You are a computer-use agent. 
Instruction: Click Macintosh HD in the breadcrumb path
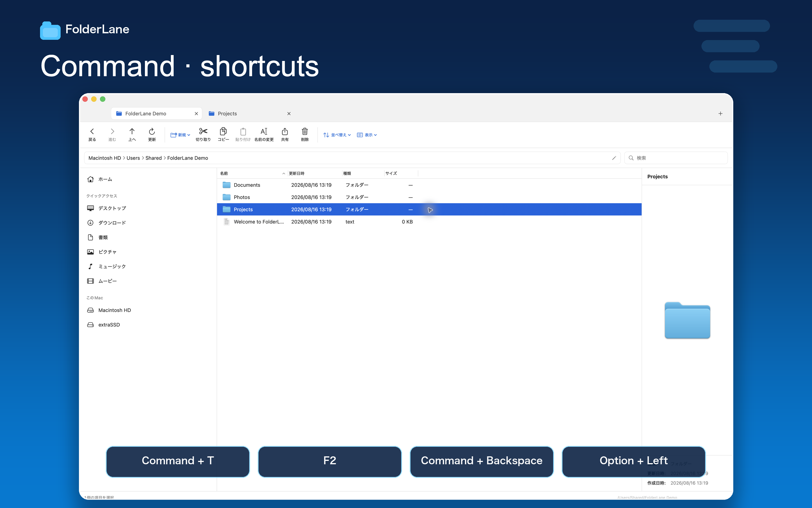pyautogui.click(x=105, y=158)
